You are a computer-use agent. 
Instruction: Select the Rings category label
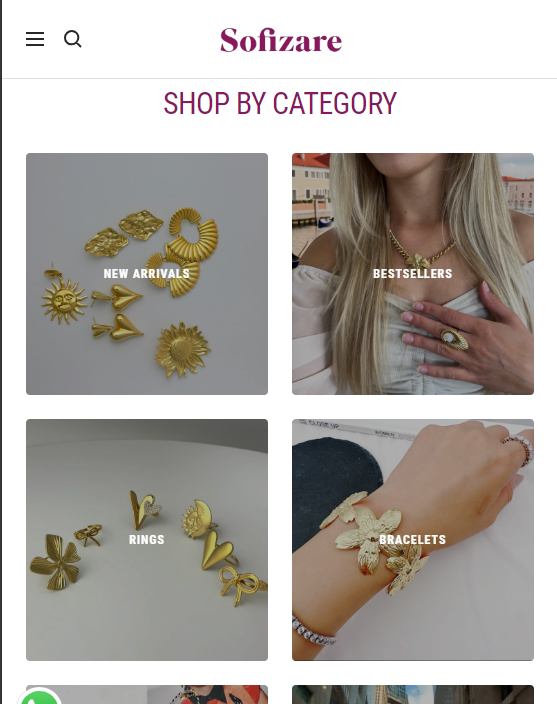pyautogui.click(x=146, y=539)
